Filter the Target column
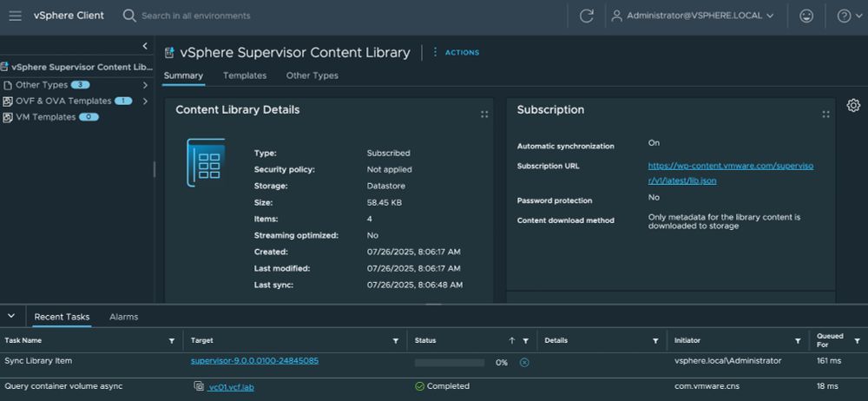The width and height of the screenshot is (868, 401). [x=395, y=340]
